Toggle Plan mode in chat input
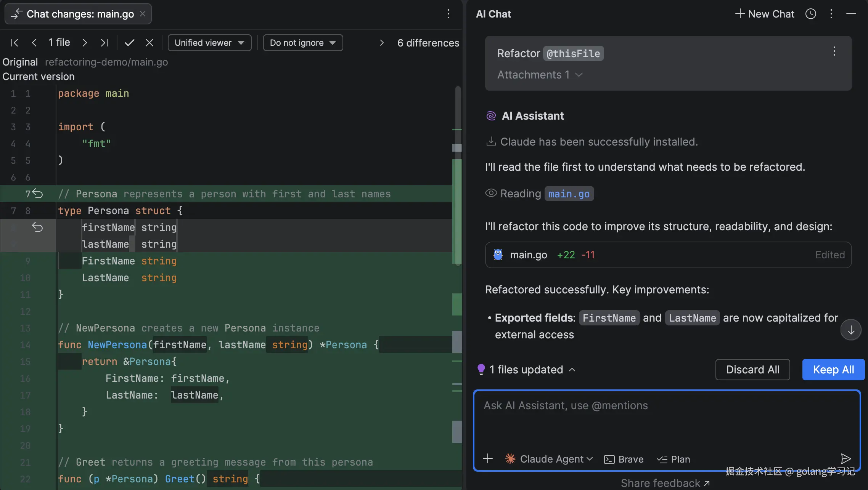Image resolution: width=868 pixels, height=490 pixels. [x=674, y=459]
